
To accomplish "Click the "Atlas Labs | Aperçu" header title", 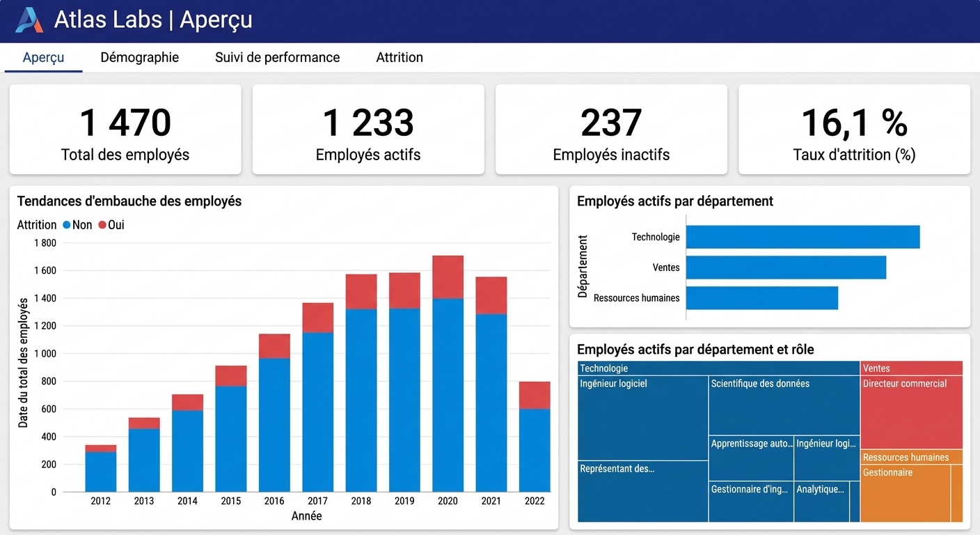I will pyautogui.click(x=153, y=20).
